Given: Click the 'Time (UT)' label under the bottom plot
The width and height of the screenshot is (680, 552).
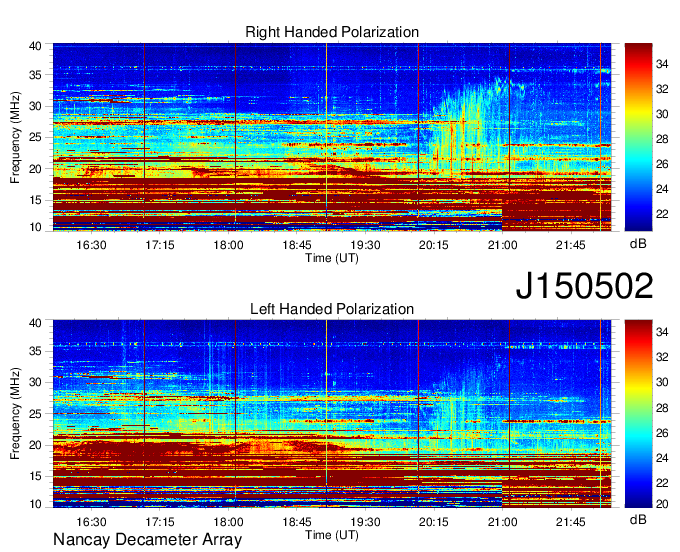Looking at the screenshot, I should pos(332,535).
